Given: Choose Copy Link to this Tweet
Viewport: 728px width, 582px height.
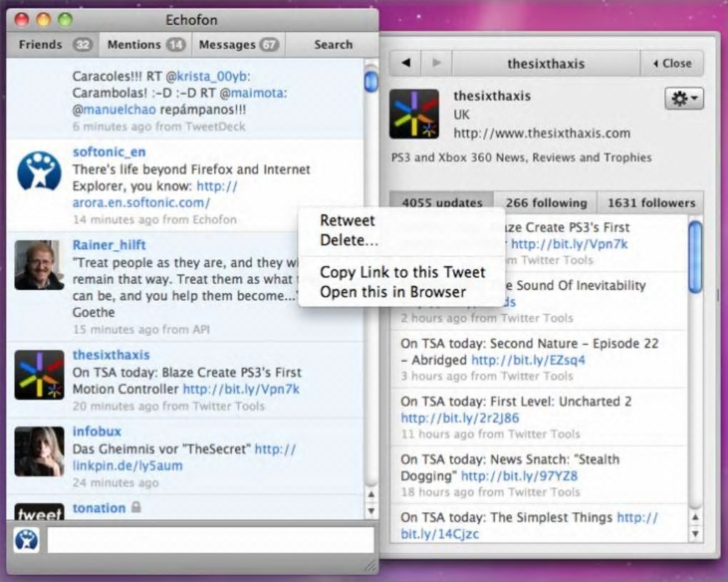Looking at the screenshot, I should coord(402,272).
